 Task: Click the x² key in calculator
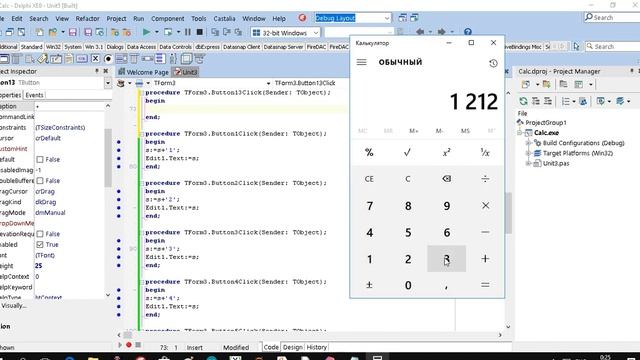447,152
